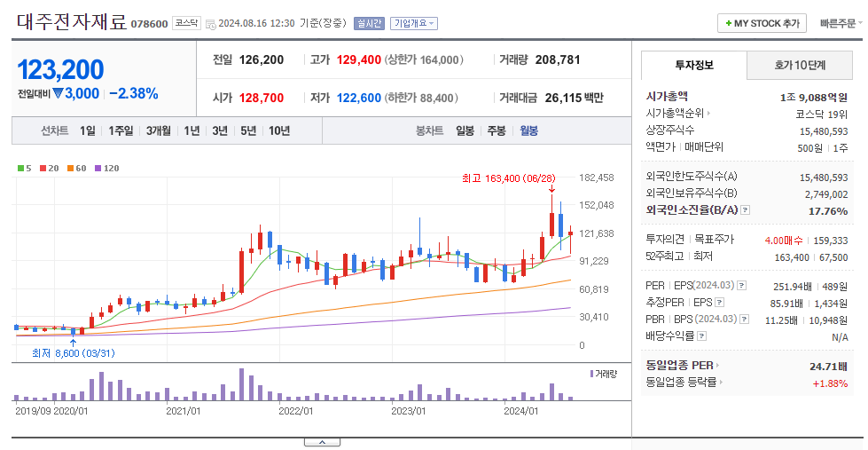Image resolution: width=868 pixels, height=450 pixels.
Task: Click the help icon next to 외국인소진율(B/A)
Action: point(746,210)
